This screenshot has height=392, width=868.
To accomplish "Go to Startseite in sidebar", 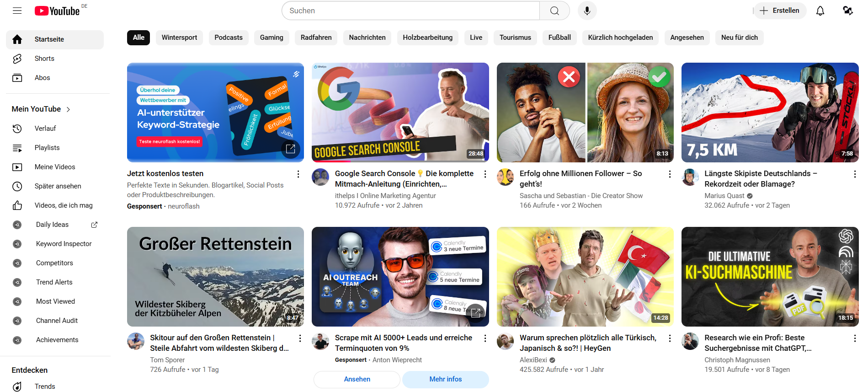I will pyautogui.click(x=55, y=39).
